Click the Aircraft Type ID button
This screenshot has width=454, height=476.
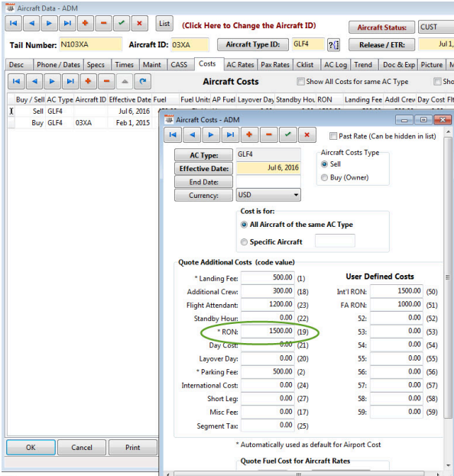click(x=253, y=44)
